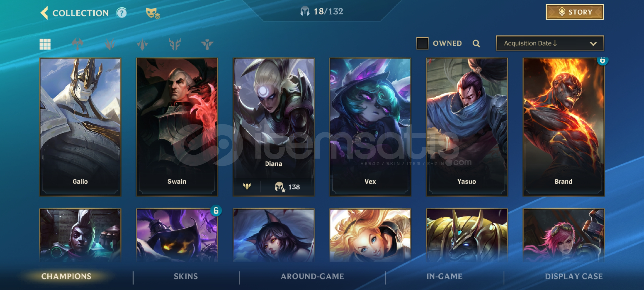Go back using the Collection arrow
This screenshot has height=290, width=644.
pos(45,13)
